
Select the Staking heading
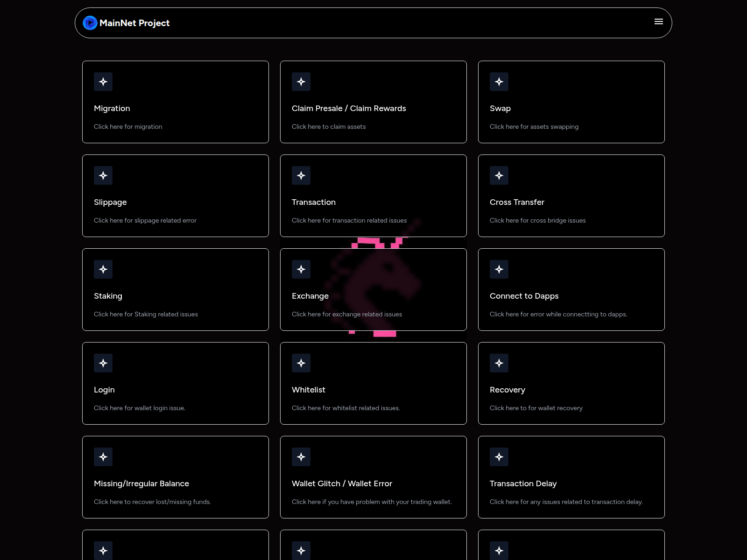108,296
